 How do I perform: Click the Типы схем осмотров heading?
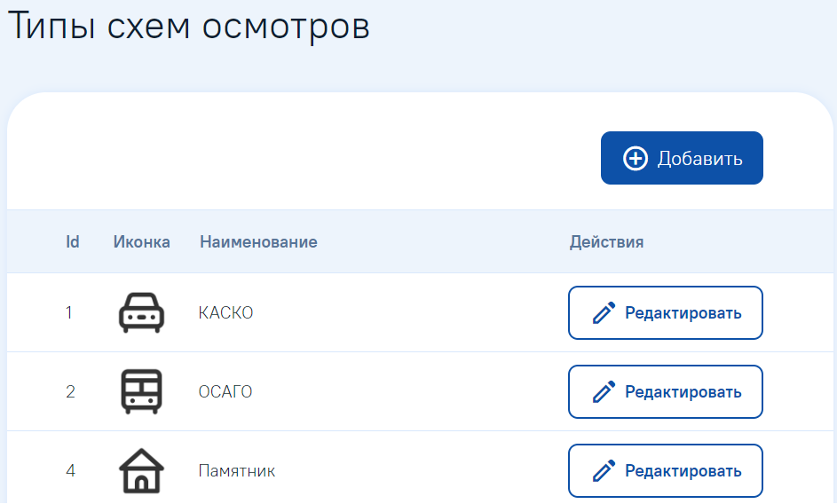point(189,26)
